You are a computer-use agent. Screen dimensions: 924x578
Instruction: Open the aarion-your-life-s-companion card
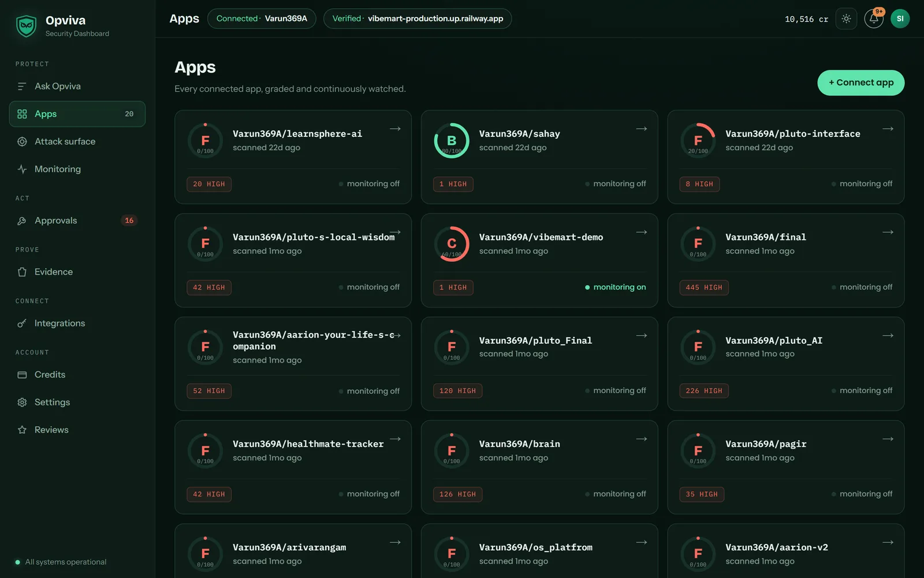pyautogui.click(x=293, y=364)
